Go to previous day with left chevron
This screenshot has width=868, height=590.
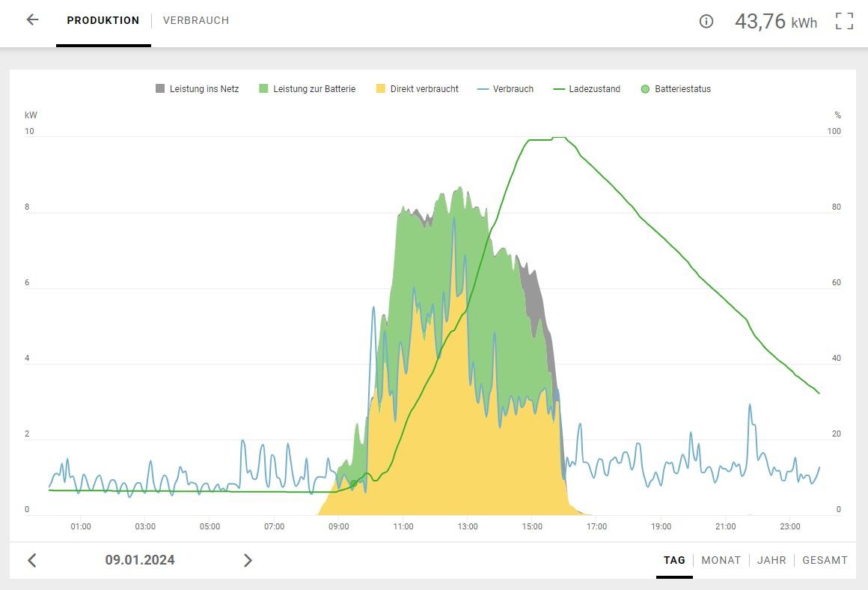click(32, 560)
